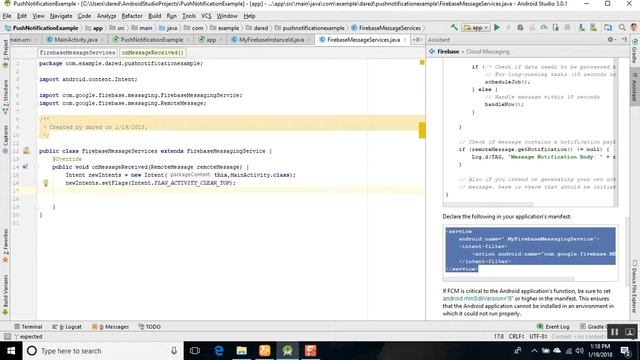The image size is (640, 360).
Task: Open the Captures tool window sidebar
Action: (5, 139)
